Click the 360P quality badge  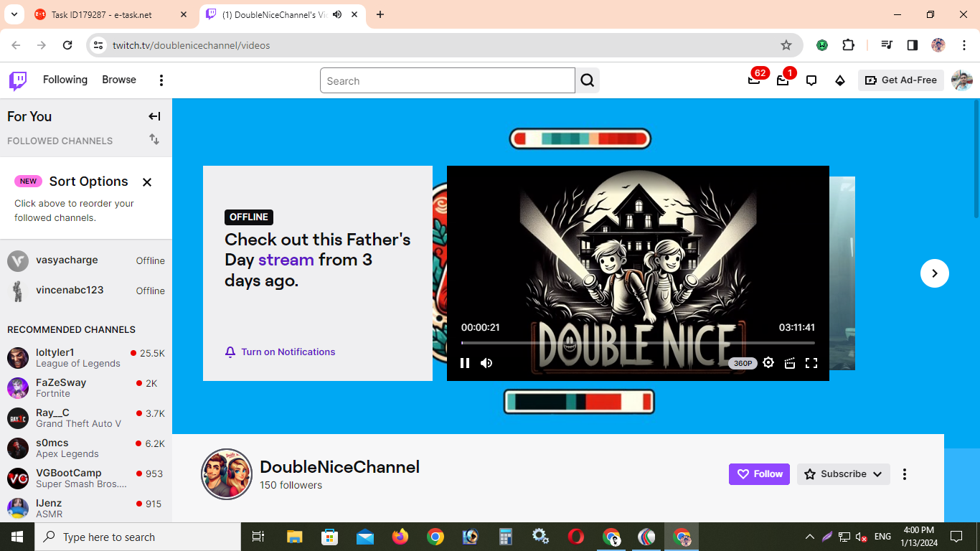coord(743,364)
